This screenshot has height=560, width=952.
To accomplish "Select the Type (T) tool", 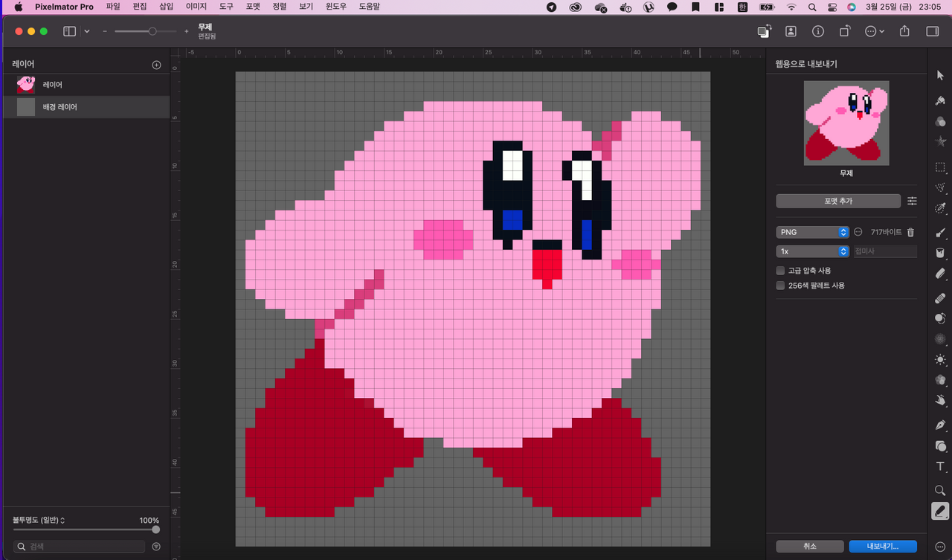I will (940, 466).
